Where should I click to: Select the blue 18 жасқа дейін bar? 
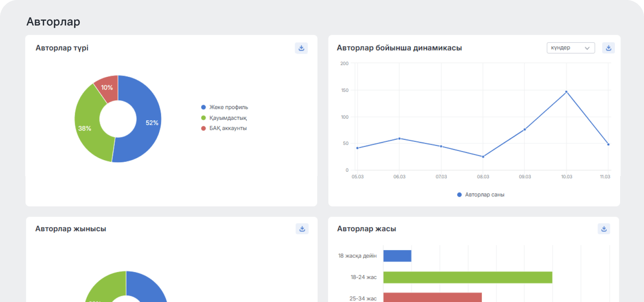[x=397, y=256]
